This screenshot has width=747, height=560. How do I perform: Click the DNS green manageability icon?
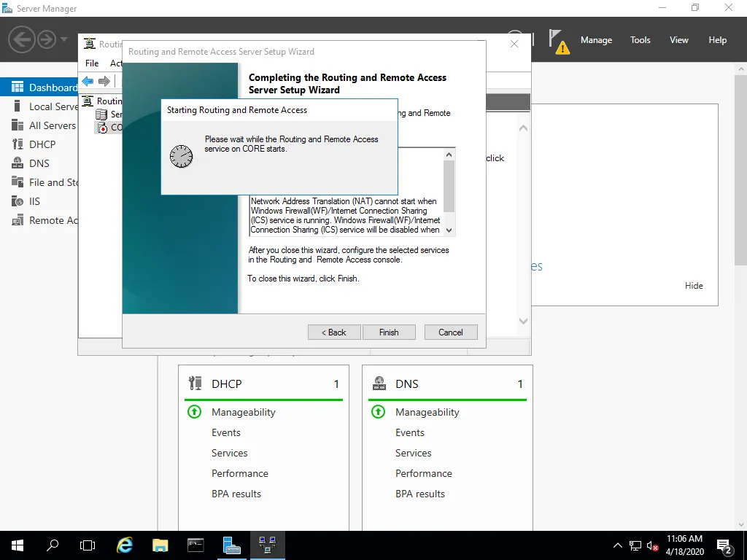[x=379, y=411]
